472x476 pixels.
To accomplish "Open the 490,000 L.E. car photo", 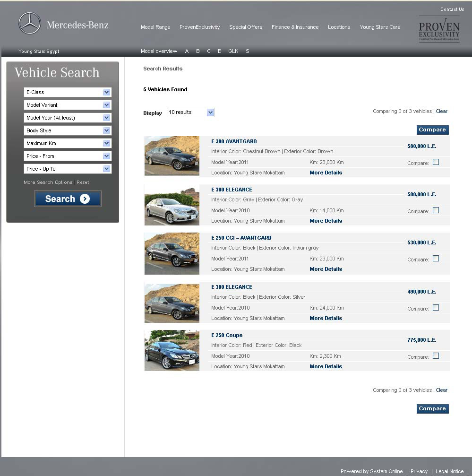I will click(172, 303).
